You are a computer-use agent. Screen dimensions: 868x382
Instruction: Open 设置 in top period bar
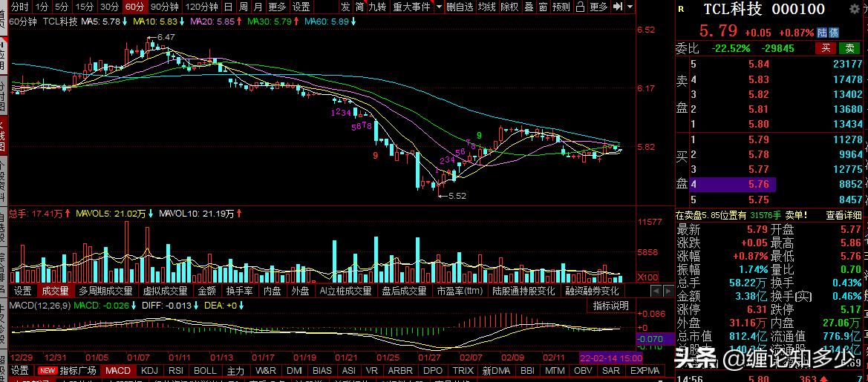301,7
